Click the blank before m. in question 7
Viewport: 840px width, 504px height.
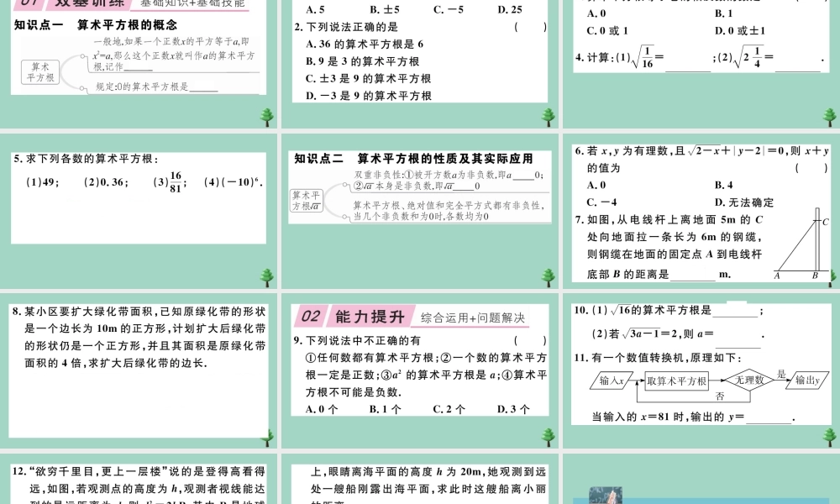(x=693, y=276)
